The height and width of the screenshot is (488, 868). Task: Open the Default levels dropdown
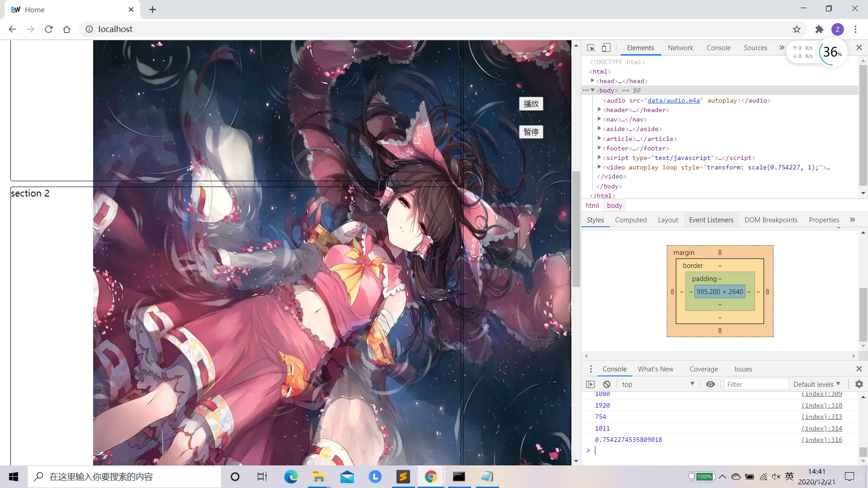point(816,384)
